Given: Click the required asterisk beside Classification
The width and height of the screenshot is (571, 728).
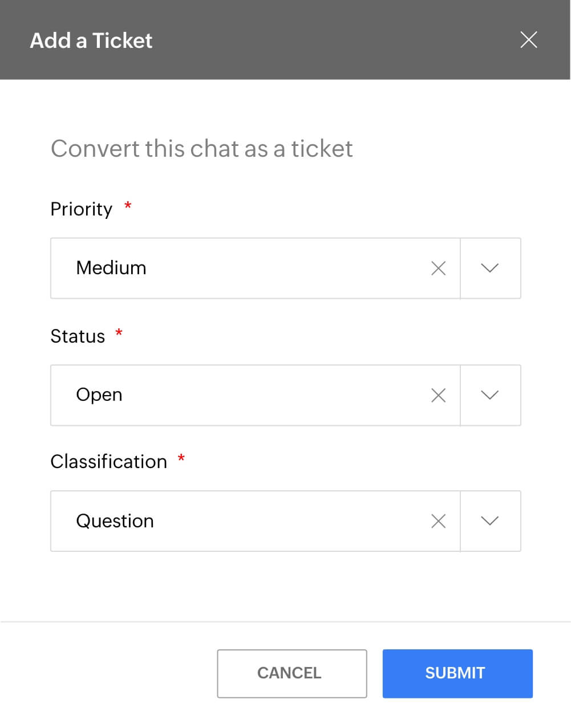Looking at the screenshot, I should (x=181, y=459).
